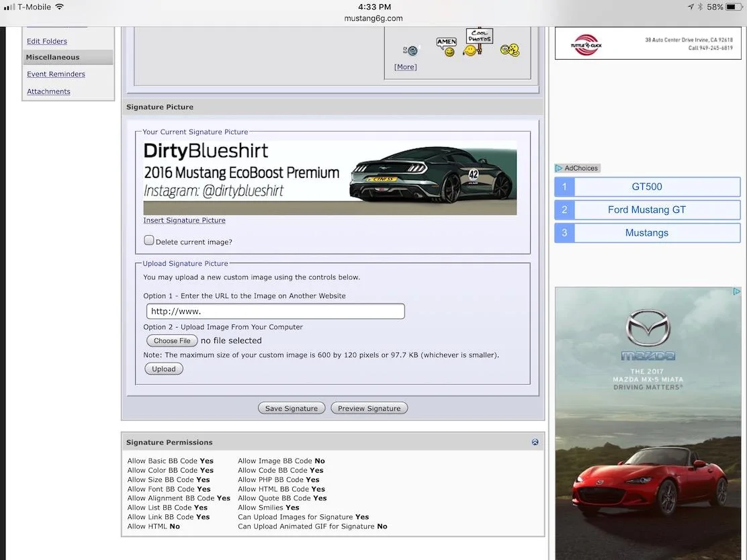
Task: Collapse the Signature Permissions panel arrow icon
Action: click(x=535, y=442)
